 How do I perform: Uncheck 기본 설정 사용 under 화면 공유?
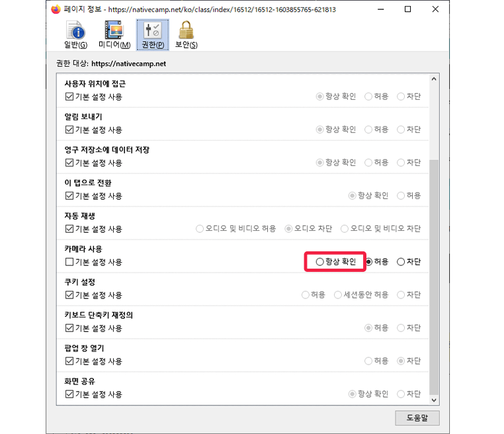pyautogui.click(x=69, y=394)
